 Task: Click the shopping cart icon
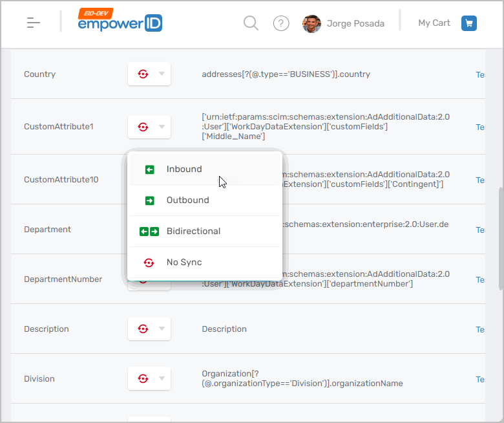(469, 23)
